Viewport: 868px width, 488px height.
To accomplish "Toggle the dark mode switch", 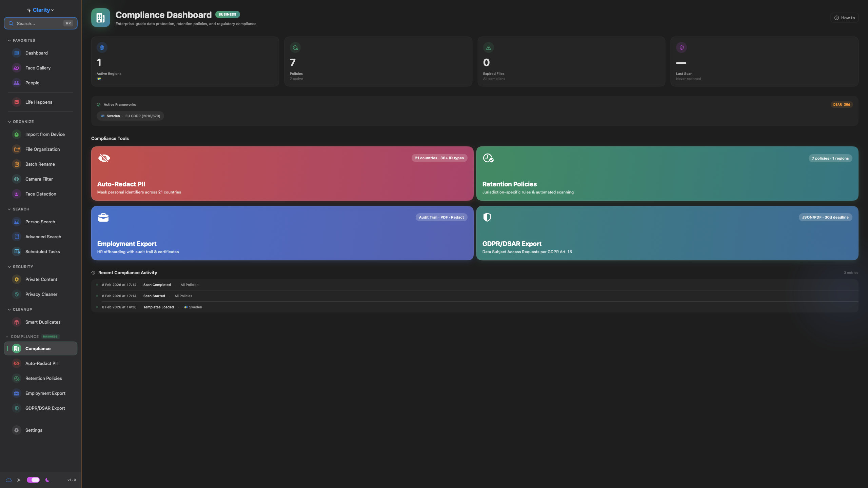I will (33, 480).
